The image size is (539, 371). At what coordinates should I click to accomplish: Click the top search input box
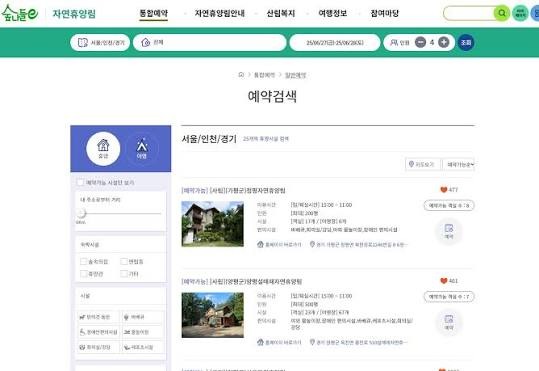pyautogui.click(x=469, y=13)
